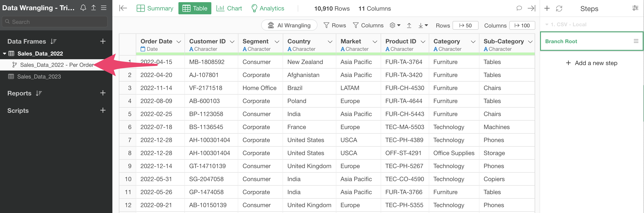Image resolution: width=644 pixels, height=213 pixels.
Task: Open the Market column menu
Action: [375, 42]
